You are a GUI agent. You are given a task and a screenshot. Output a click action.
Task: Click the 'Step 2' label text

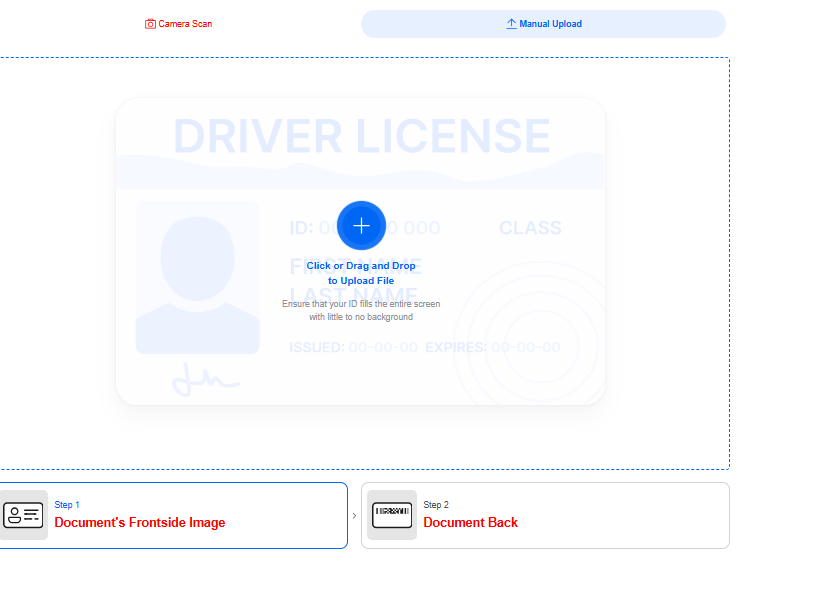point(436,505)
